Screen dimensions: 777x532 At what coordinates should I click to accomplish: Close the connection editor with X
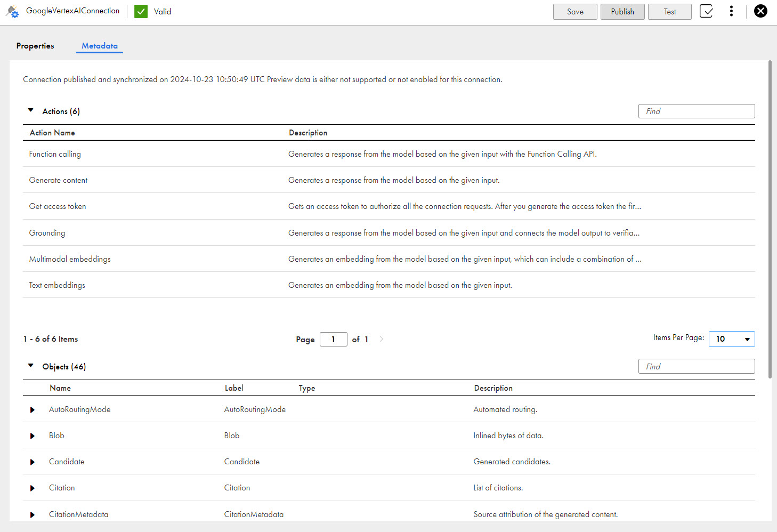(x=760, y=11)
